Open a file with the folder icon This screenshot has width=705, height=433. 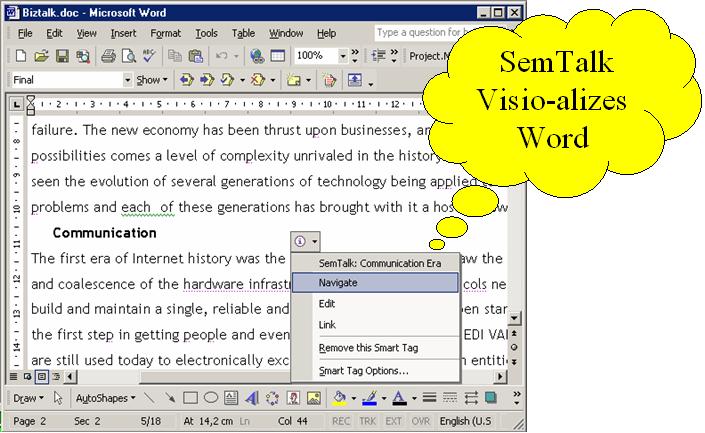[41, 56]
